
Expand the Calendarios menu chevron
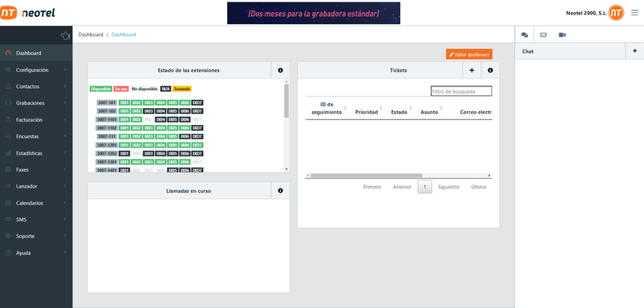click(65, 202)
